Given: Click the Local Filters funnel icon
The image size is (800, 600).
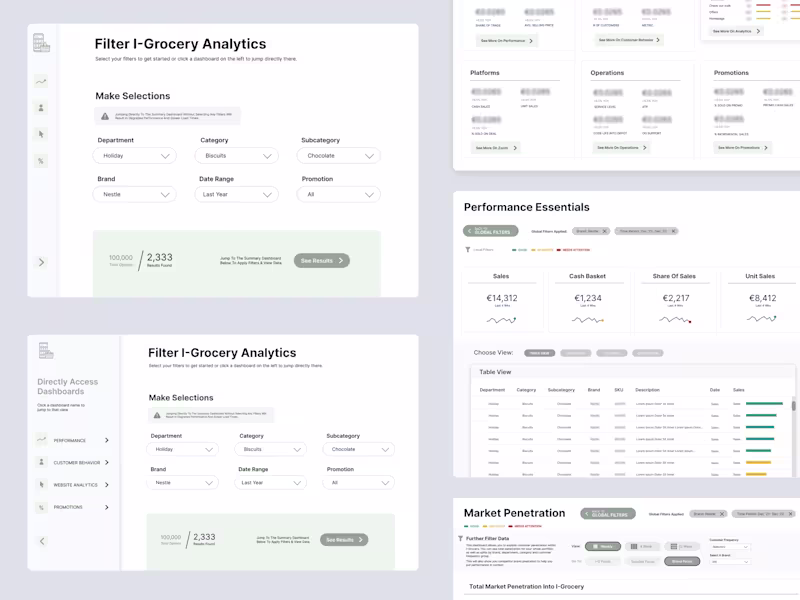Looking at the screenshot, I should pos(467,248).
